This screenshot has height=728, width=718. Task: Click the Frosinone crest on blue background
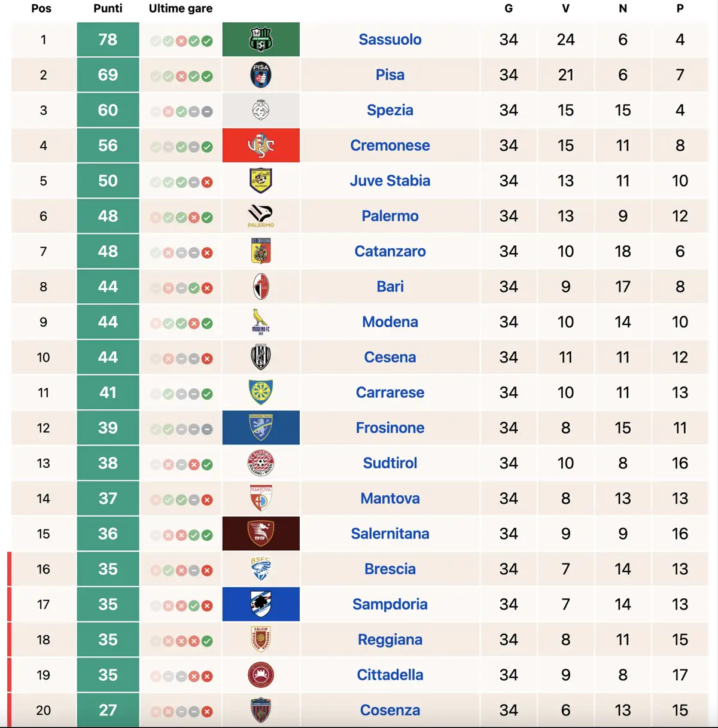pyautogui.click(x=261, y=428)
